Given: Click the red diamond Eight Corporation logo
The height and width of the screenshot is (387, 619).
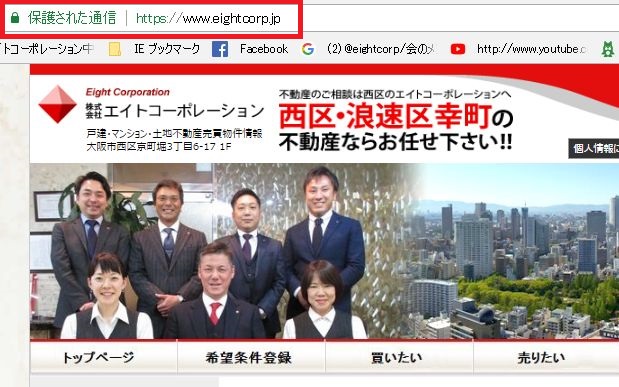Looking at the screenshot, I should pos(57,104).
